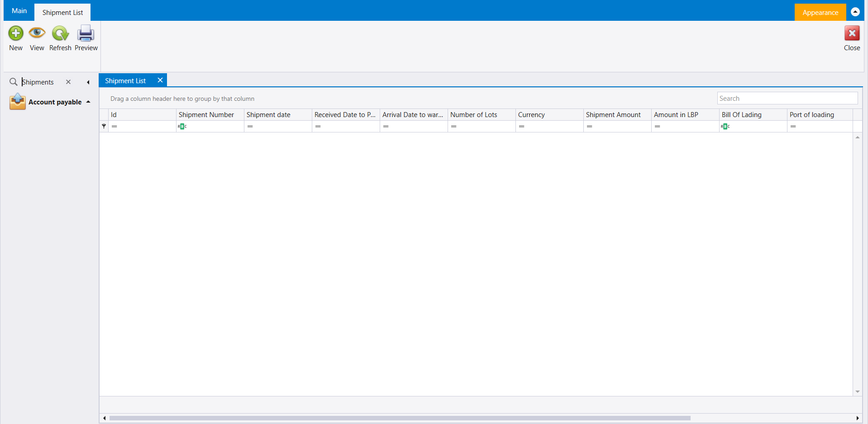868x424 pixels.
Task: Sort by the Currency column header
Action: 549,115
